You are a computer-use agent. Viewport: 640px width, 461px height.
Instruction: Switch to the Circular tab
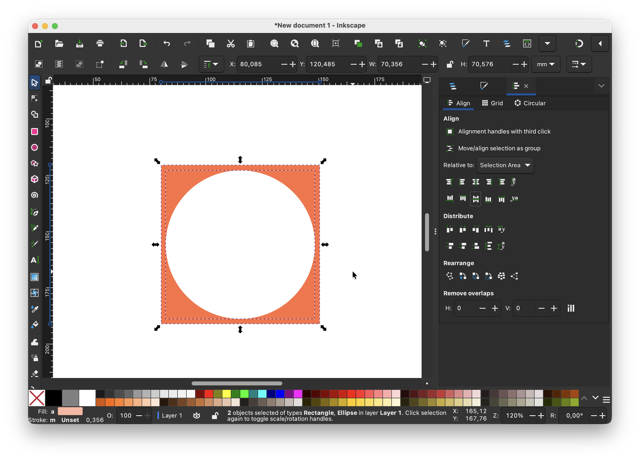click(x=530, y=103)
